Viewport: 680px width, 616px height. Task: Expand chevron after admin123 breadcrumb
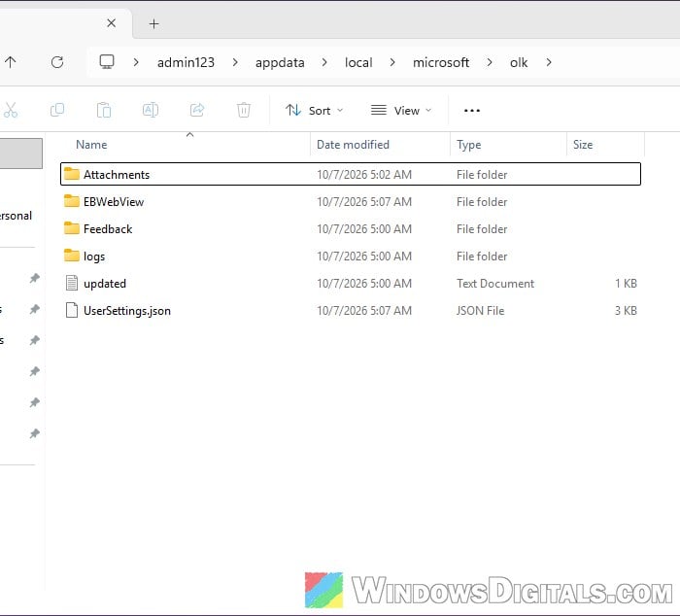point(235,62)
